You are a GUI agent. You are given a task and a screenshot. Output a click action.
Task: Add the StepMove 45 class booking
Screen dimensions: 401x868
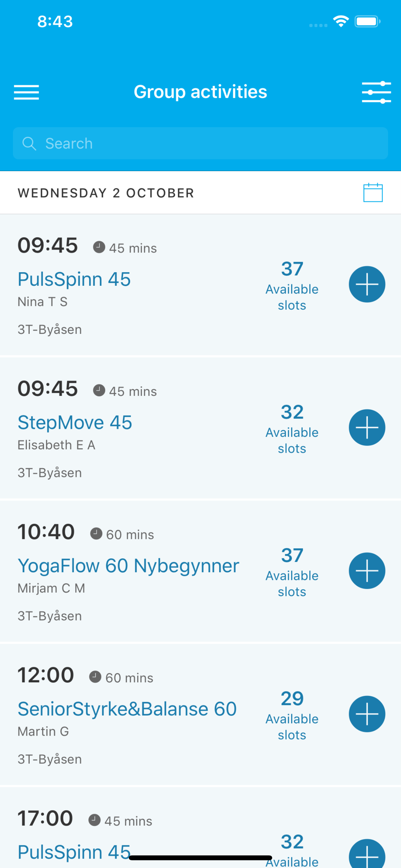(367, 427)
